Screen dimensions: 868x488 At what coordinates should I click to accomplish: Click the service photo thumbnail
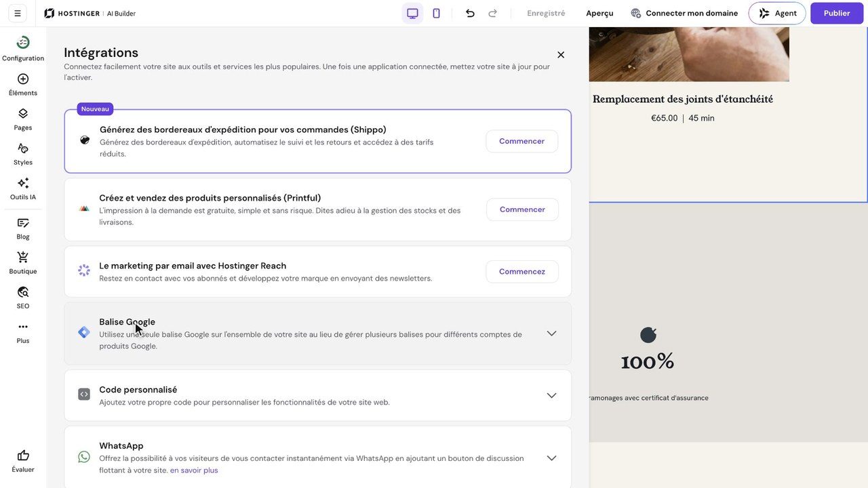[x=689, y=54]
